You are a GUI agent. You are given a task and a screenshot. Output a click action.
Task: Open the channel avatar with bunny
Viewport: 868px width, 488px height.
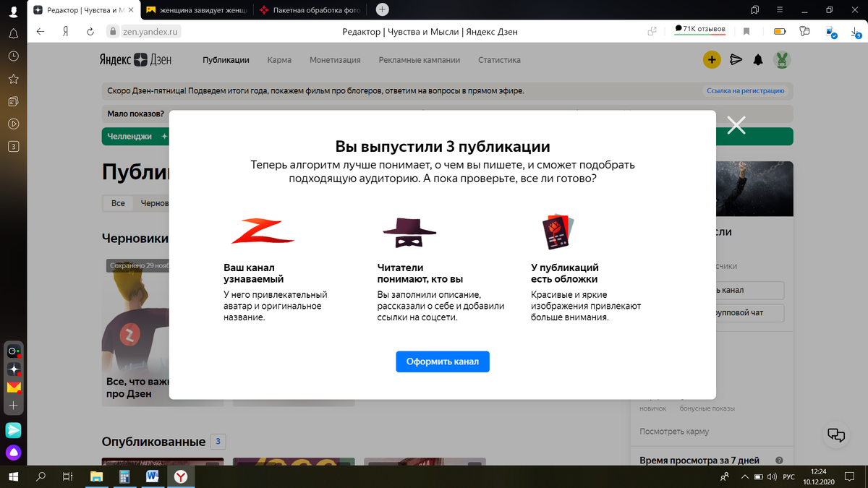(x=782, y=60)
